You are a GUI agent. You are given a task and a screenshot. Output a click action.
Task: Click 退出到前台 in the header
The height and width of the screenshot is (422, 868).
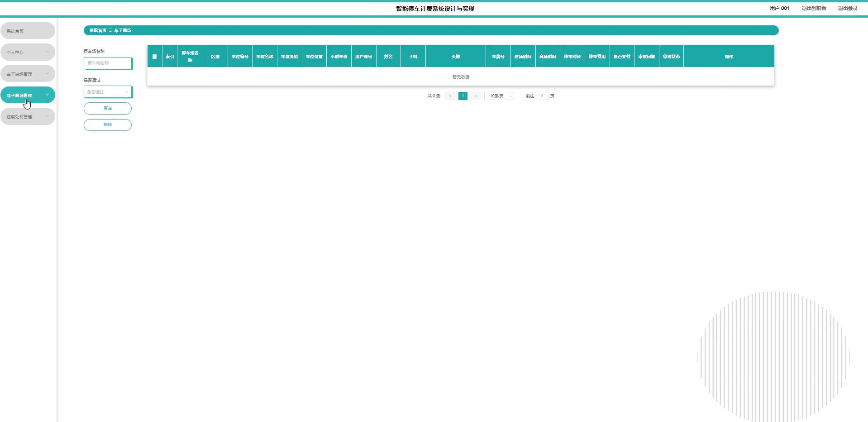pyautogui.click(x=814, y=8)
